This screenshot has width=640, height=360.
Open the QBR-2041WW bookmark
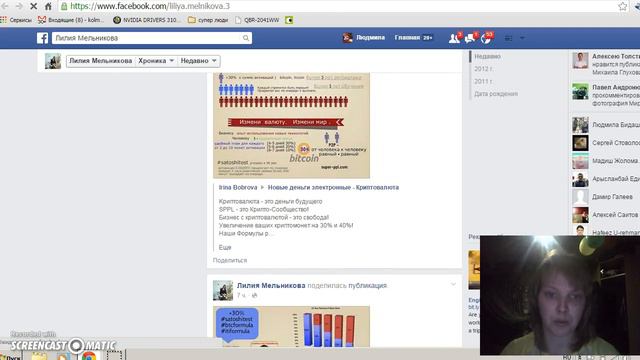pyautogui.click(x=257, y=20)
